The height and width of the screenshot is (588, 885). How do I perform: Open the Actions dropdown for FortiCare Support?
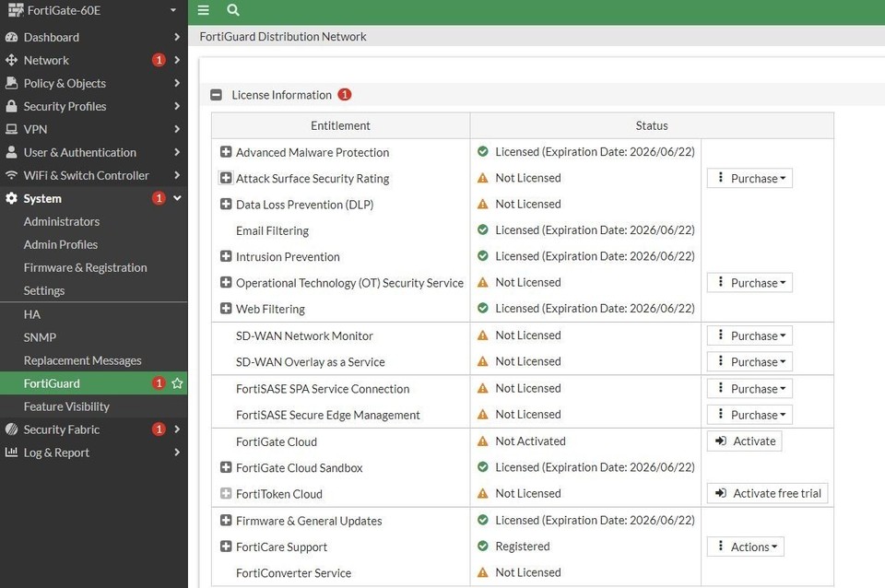coord(746,547)
